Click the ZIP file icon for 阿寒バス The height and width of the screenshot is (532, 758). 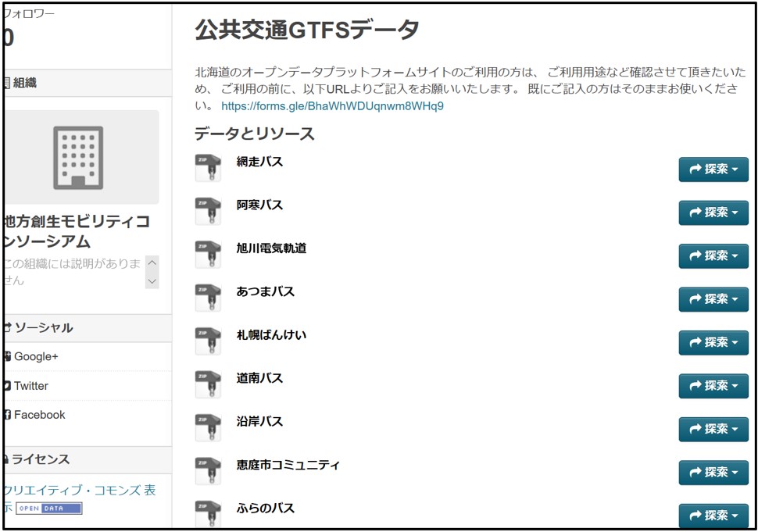[208, 211]
